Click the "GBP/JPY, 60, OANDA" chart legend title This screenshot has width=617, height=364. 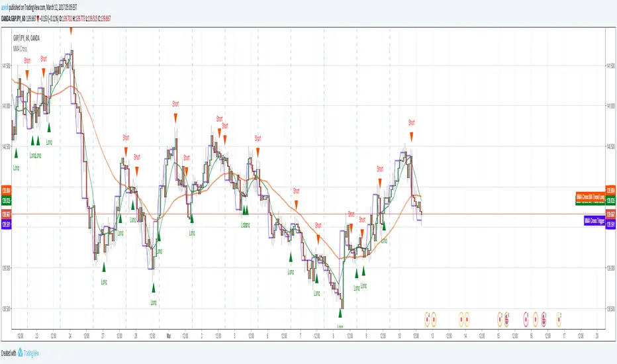click(x=26, y=38)
